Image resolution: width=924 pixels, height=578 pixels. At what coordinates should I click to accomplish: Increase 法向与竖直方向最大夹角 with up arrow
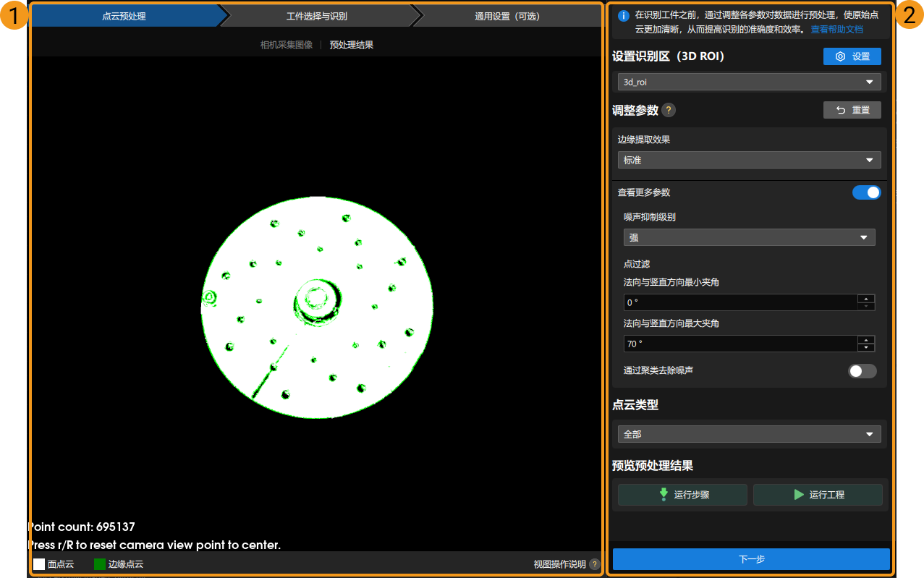(x=866, y=339)
